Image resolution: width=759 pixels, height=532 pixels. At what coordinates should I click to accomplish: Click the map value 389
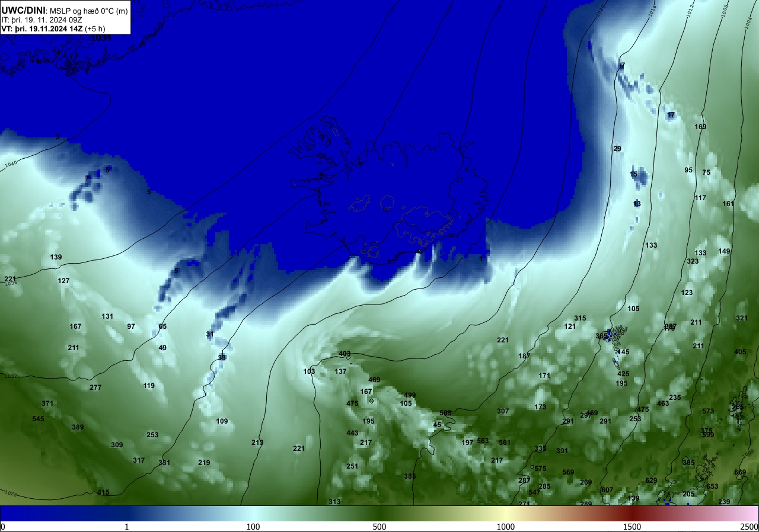[78, 427]
